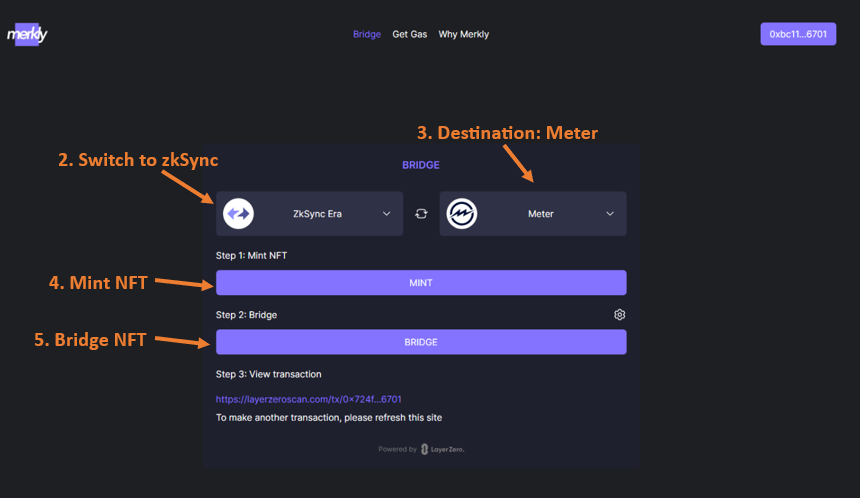The height and width of the screenshot is (498, 860).
Task: Open wallet address 0xbc11...6701 button
Action: [798, 34]
